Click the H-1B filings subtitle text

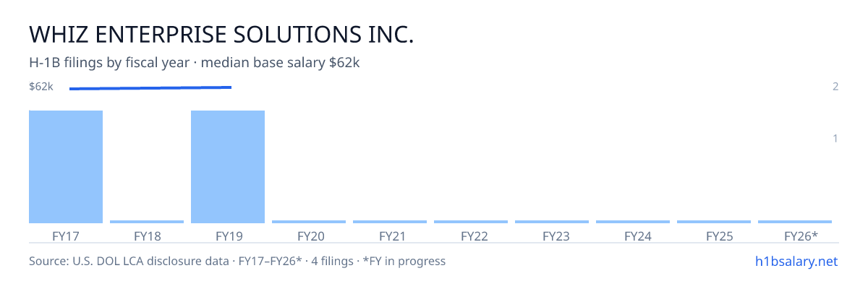pos(195,63)
